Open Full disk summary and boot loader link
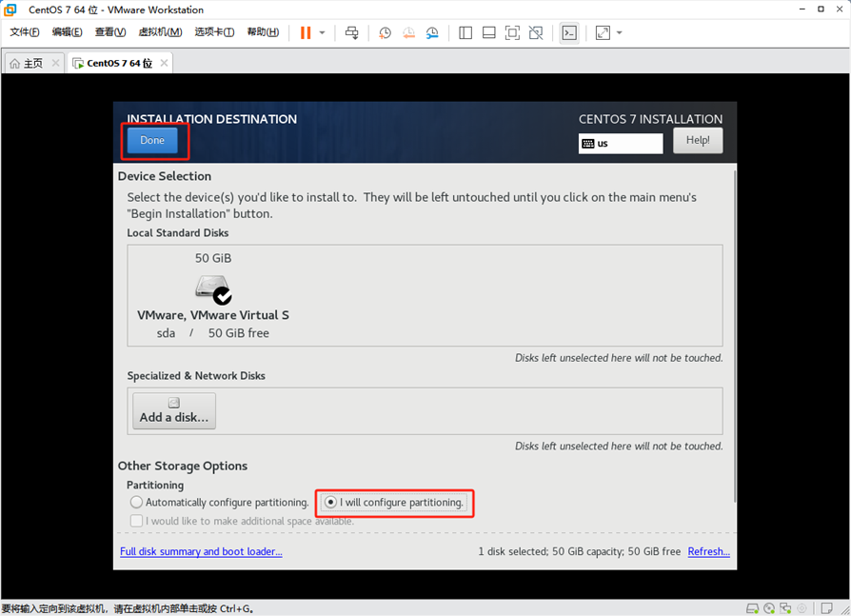 tap(201, 551)
